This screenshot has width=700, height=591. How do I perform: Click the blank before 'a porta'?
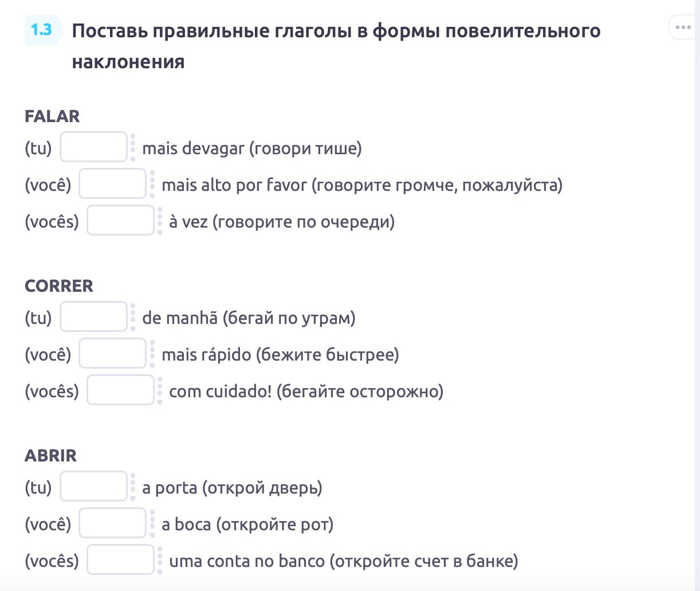pyautogui.click(x=93, y=487)
